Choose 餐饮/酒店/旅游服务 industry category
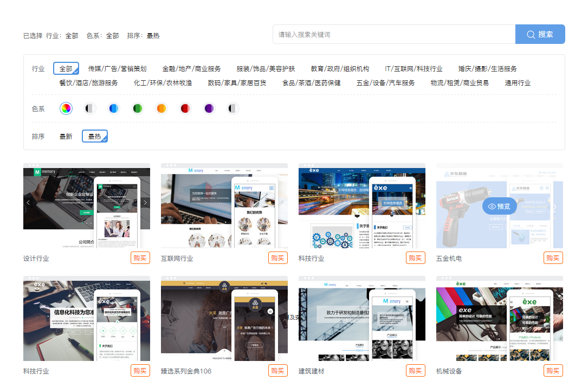 point(88,83)
